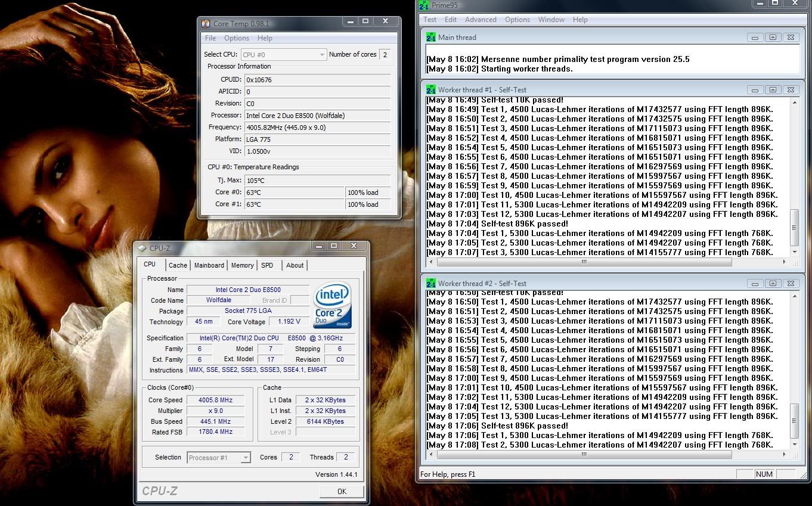Viewport: 812px width, 506px height.
Task: Minimize the Main thread child window
Action: (x=755, y=38)
